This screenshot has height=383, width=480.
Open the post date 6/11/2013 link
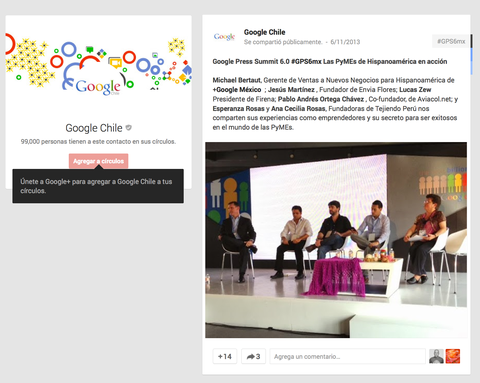[x=345, y=42]
